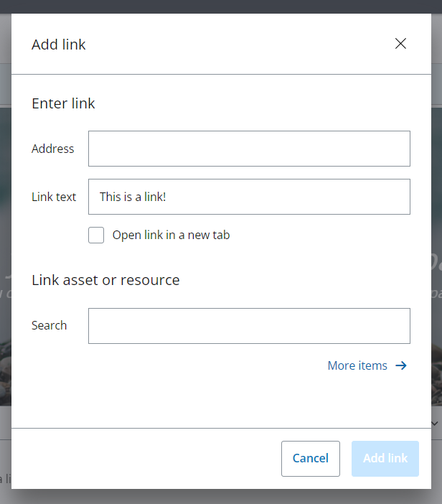Viewport: 442px width, 504px height.
Task: Click the Search field label
Action: click(49, 325)
